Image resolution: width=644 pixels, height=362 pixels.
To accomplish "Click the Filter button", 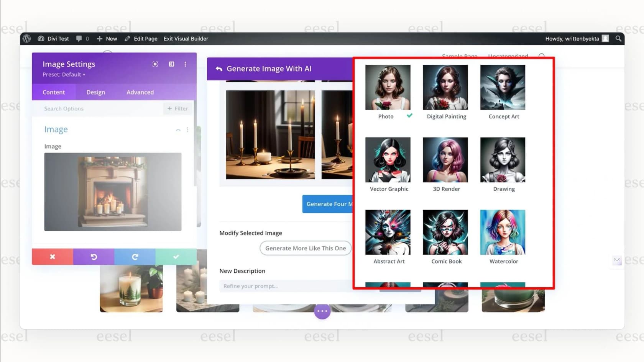I will [x=178, y=109].
